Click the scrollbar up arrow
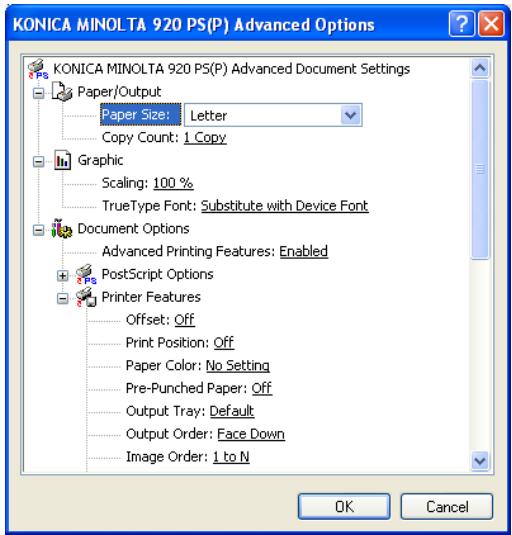 coord(480,69)
